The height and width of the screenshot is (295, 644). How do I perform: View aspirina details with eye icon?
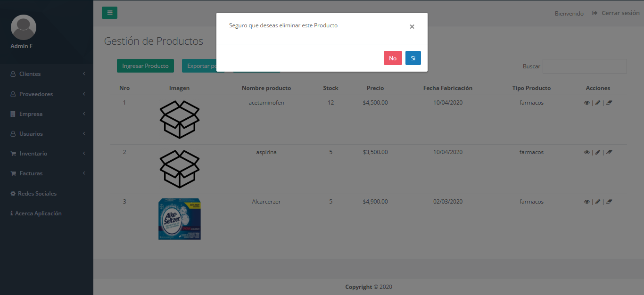click(x=587, y=152)
